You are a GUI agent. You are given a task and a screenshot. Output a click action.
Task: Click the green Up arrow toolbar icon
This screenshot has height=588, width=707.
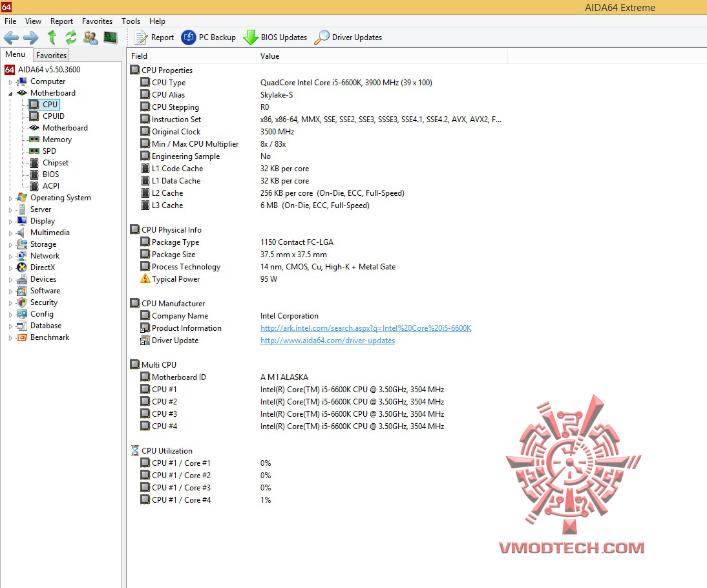tap(52, 37)
